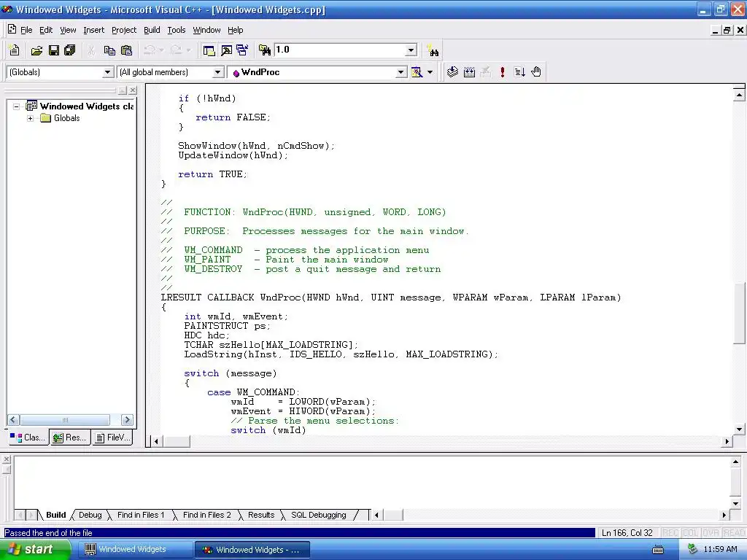This screenshot has height=560, width=747.
Task: Switch to the FileView tab
Action: click(x=112, y=437)
